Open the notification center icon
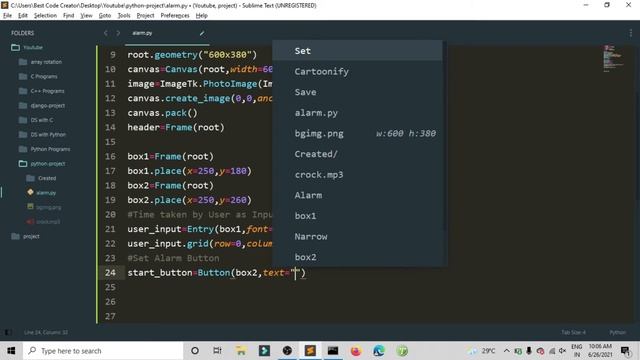Screen dimensions: 640x360 pos(625,351)
